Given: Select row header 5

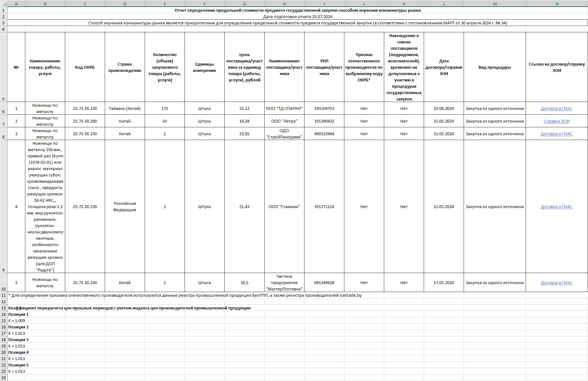Looking at the screenshot, I should point(3,67).
